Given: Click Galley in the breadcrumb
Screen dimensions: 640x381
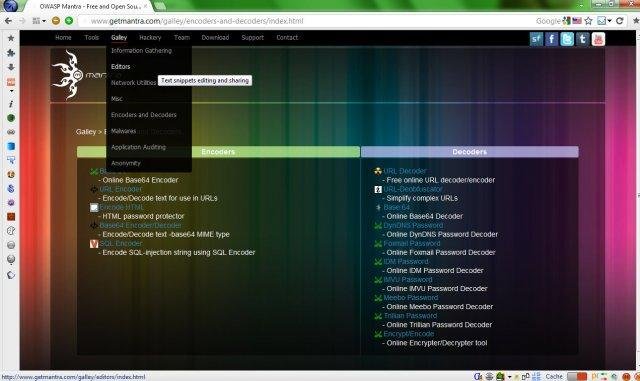Looking at the screenshot, I should coord(86,131).
